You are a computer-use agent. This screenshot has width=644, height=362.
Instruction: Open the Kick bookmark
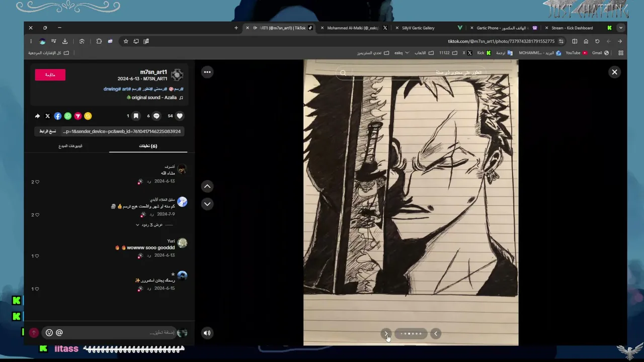pyautogui.click(x=484, y=53)
